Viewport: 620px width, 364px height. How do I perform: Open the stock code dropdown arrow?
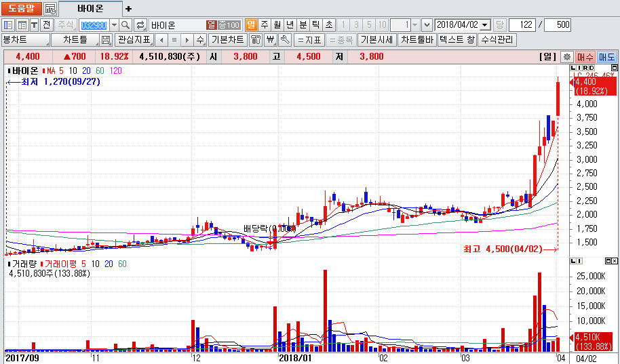113,25
